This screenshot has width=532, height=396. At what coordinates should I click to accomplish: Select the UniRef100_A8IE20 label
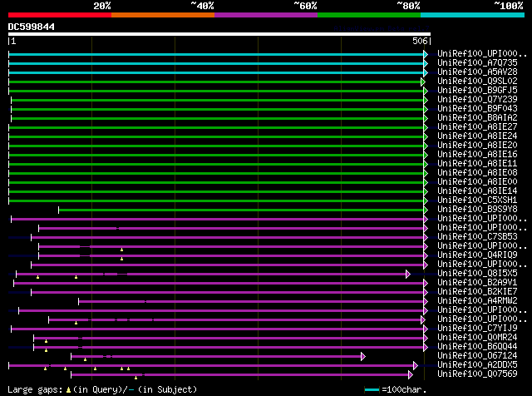click(477, 146)
